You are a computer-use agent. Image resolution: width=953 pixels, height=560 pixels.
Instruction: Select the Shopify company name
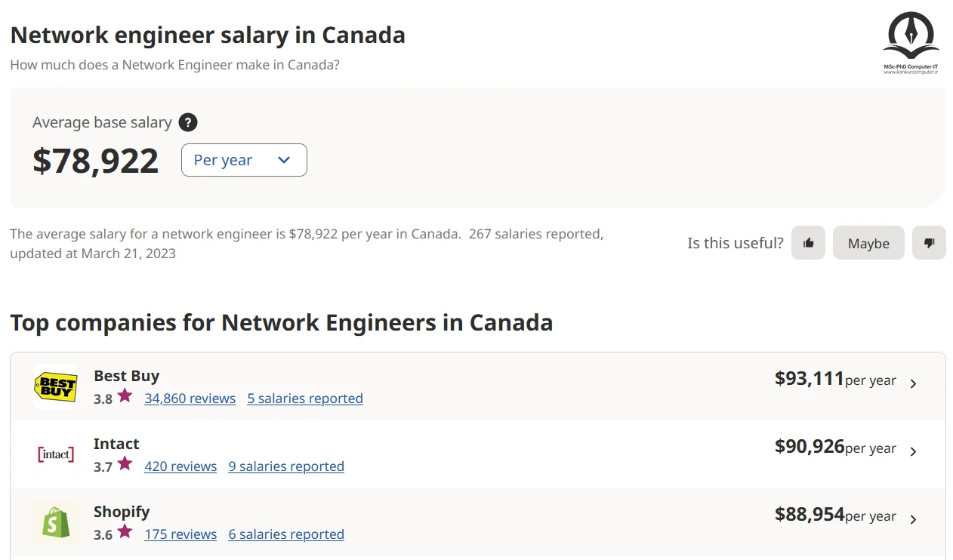122,512
